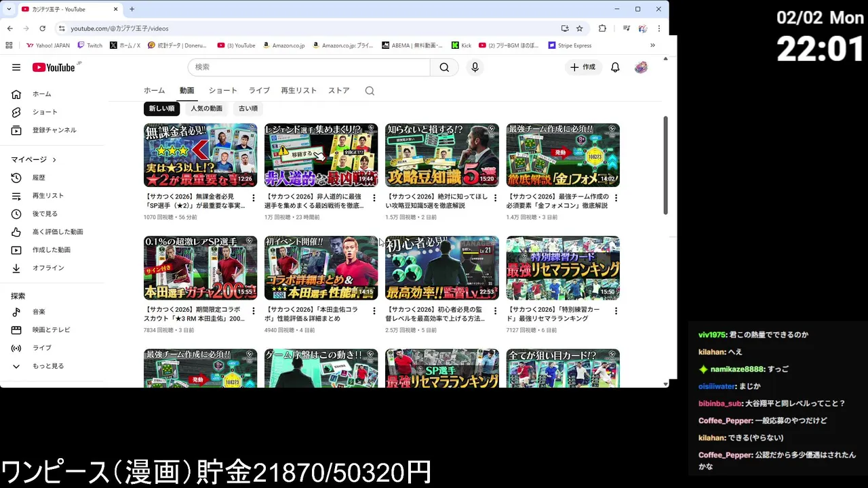Viewport: 868px width, 488px height.
Task: Open Yahoo! JAPAN bookmark
Action: coord(47,45)
